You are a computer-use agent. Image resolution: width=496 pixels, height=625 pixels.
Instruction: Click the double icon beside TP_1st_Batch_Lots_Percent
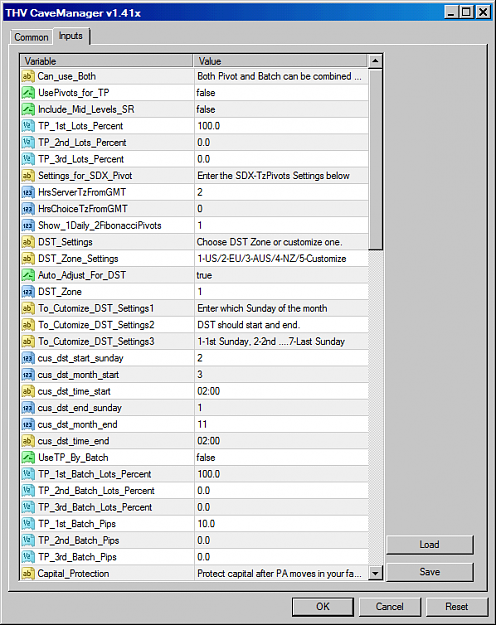pos(28,474)
